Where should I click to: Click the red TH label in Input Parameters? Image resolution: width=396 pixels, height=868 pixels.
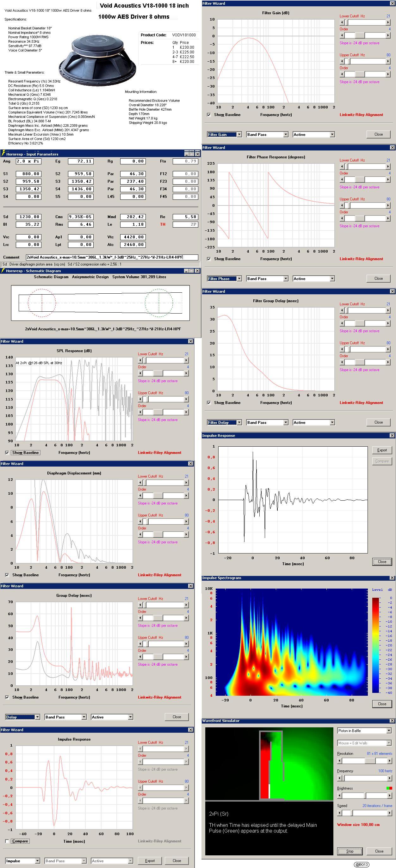click(x=163, y=224)
